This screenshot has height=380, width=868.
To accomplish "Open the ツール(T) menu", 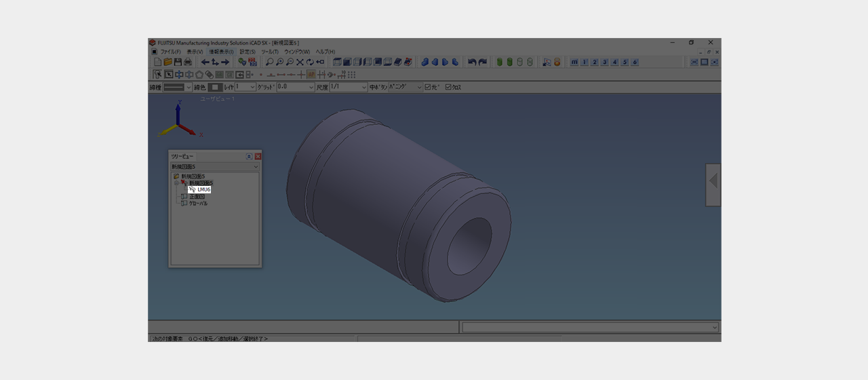I will tap(269, 52).
